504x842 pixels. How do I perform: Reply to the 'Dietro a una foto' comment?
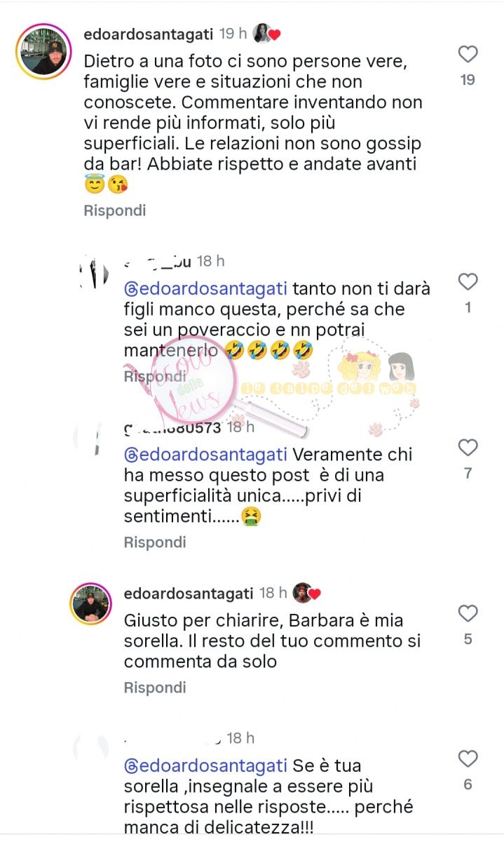pos(115,210)
